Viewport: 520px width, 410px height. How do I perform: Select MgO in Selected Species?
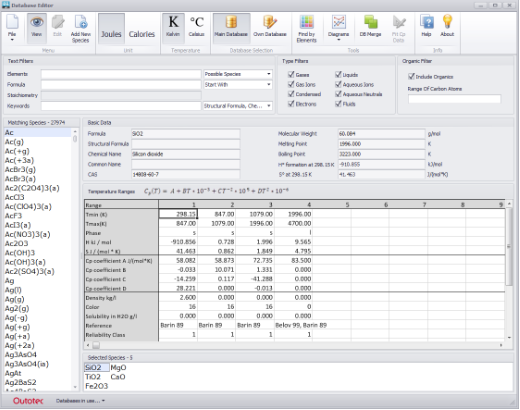click(118, 367)
